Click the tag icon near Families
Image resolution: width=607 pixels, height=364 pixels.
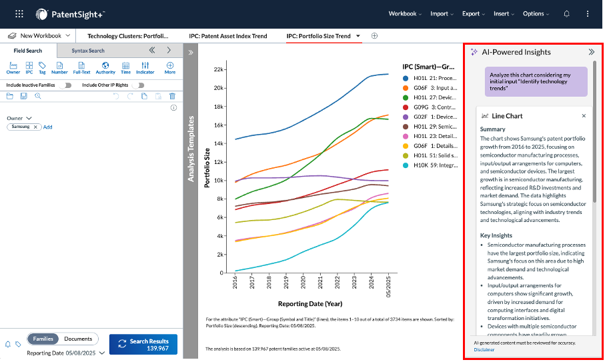(x=18, y=344)
